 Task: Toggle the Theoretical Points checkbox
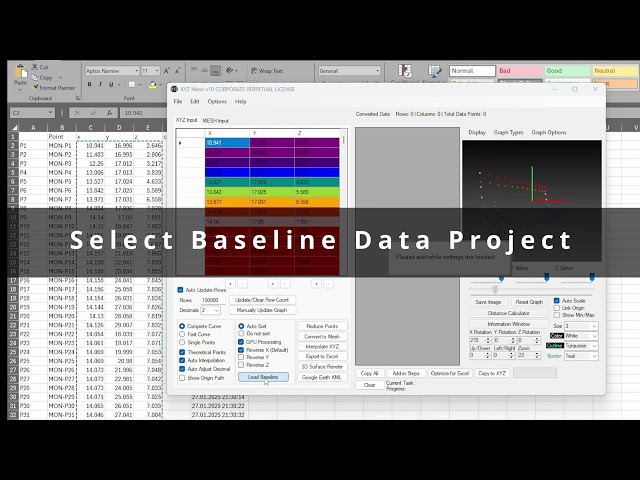click(x=182, y=352)
